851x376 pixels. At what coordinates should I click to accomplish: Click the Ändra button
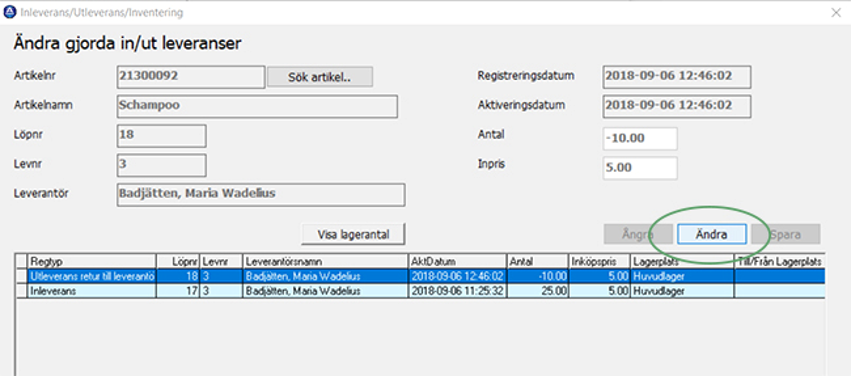click(712, 234)
